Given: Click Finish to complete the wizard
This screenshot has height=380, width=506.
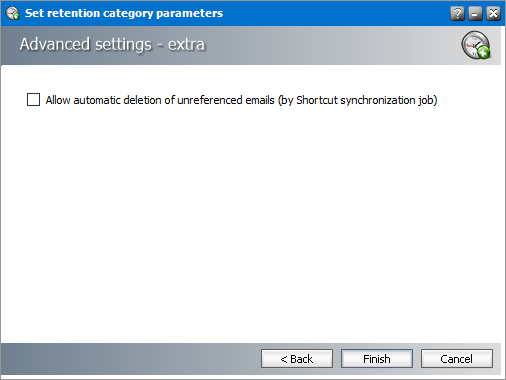Looking at the screenshot, I should tap(377, 359).
